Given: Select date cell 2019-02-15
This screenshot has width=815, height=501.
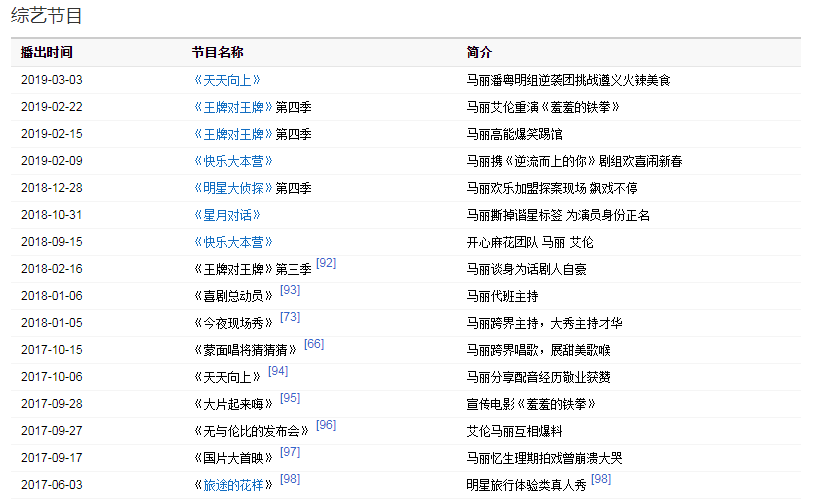Looking at the screenshot, I should (x=51, y=134).
